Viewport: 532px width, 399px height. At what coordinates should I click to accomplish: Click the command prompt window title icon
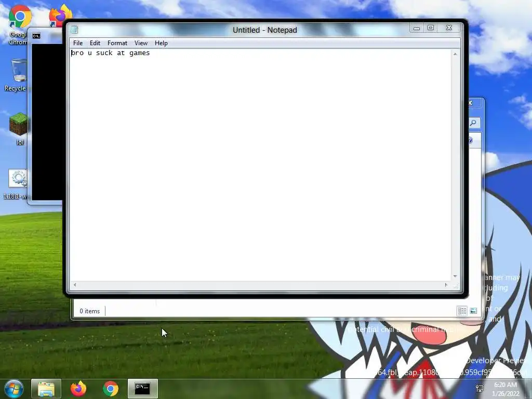click(36, 36)
